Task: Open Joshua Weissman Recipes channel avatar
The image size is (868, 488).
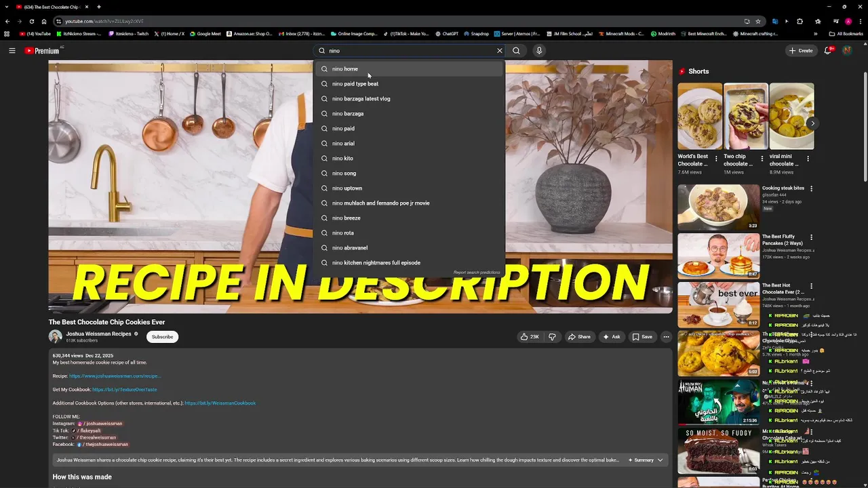Action: [x=55, y=337]
